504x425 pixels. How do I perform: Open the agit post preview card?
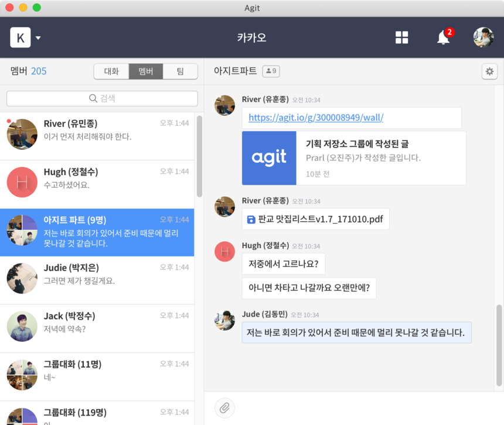coord(354,158)
